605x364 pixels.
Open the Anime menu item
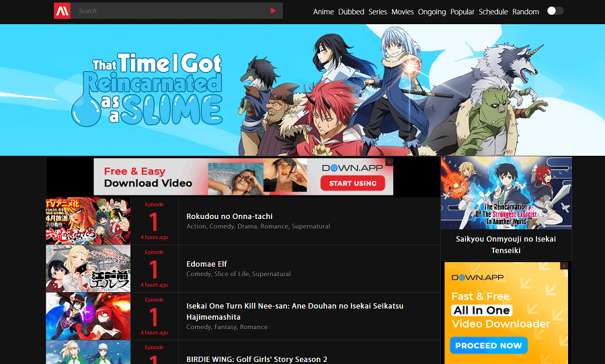coord(323,11)
